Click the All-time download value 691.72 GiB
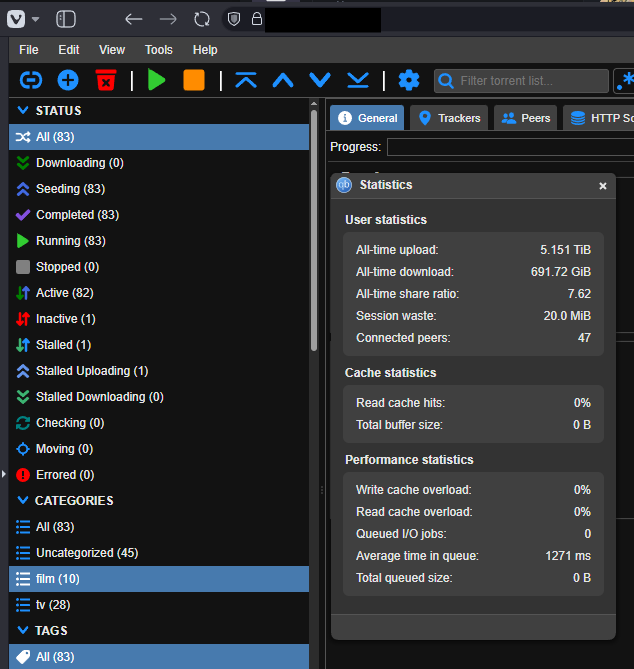This screenshot has width=634, height=669. (561, 272)
